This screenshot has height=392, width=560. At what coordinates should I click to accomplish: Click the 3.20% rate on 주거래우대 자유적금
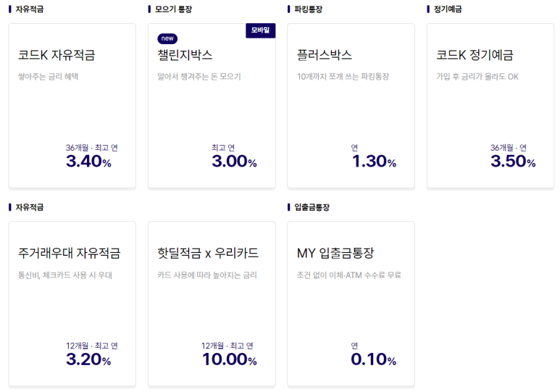[88, 359]
